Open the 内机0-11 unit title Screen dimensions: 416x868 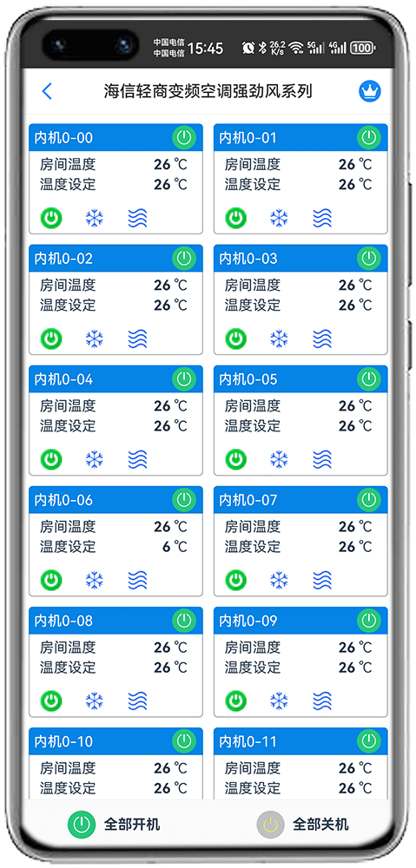(x=248, y=741)
